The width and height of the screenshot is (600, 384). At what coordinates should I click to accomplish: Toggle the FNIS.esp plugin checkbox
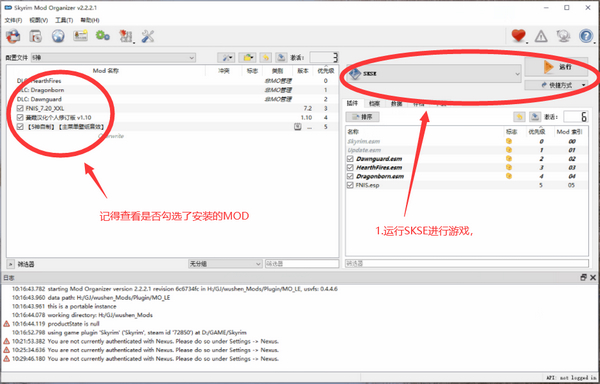[x=350, y=185]
